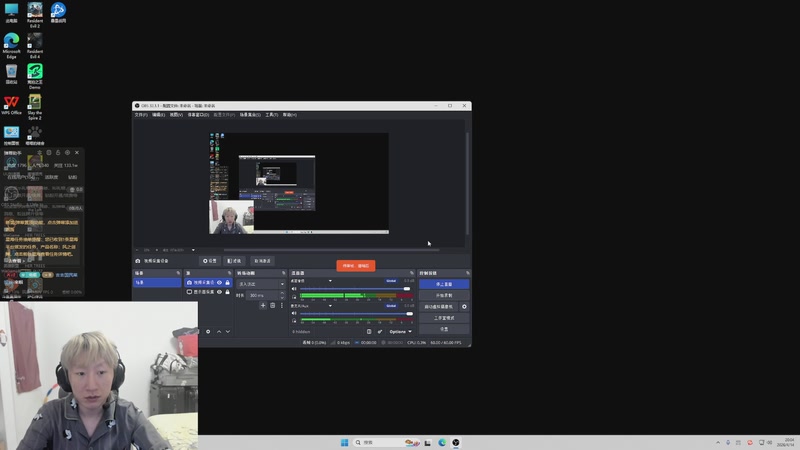800x450 pixels.
Task: Open the 场景集合(S) menu in OBS
Action: coord(250,115)
